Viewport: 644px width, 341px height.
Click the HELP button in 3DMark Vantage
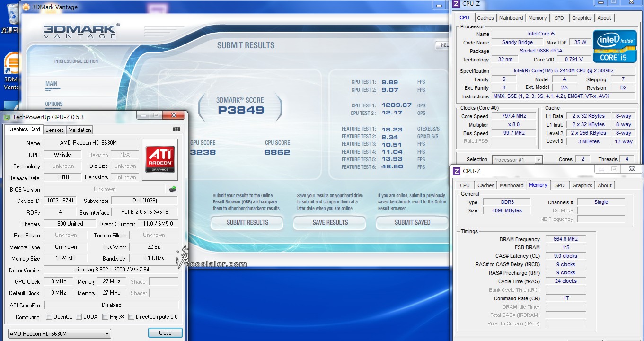[442, 45]
